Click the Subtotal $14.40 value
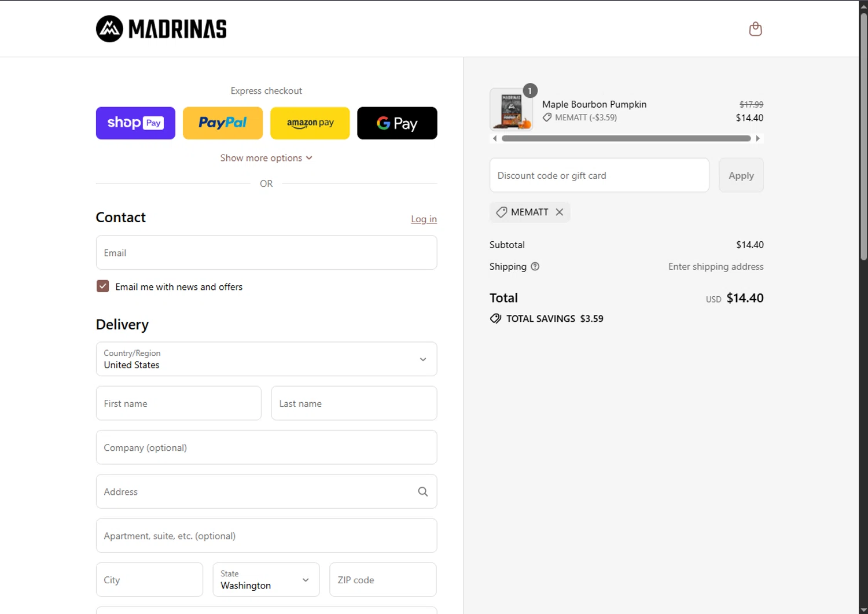868x614 pixels. pyautogui.click(x=749, y=245)
